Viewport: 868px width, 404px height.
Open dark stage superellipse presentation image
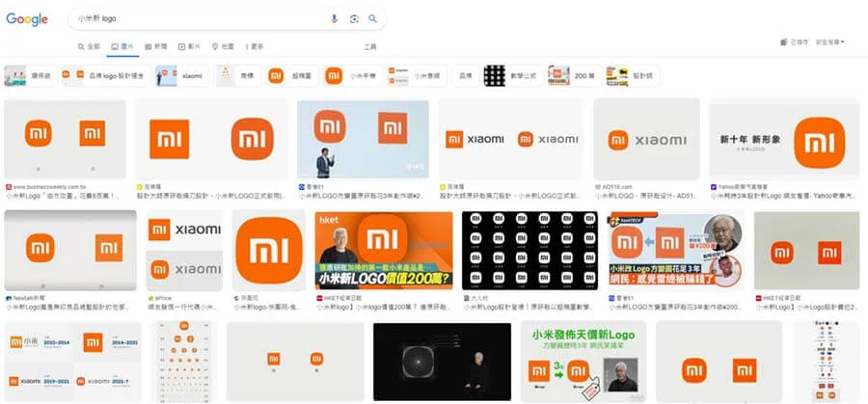pyautogui.click(x=442, y=362)
